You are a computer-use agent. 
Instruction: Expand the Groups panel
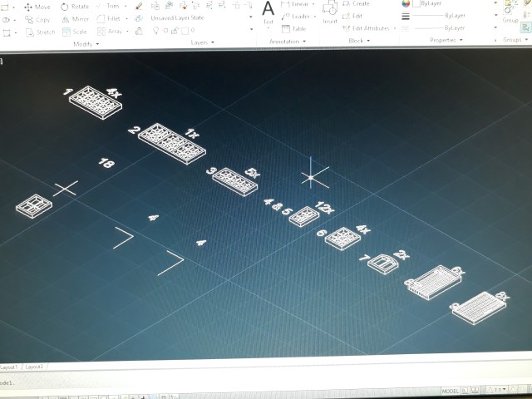[x=515, y=40]
